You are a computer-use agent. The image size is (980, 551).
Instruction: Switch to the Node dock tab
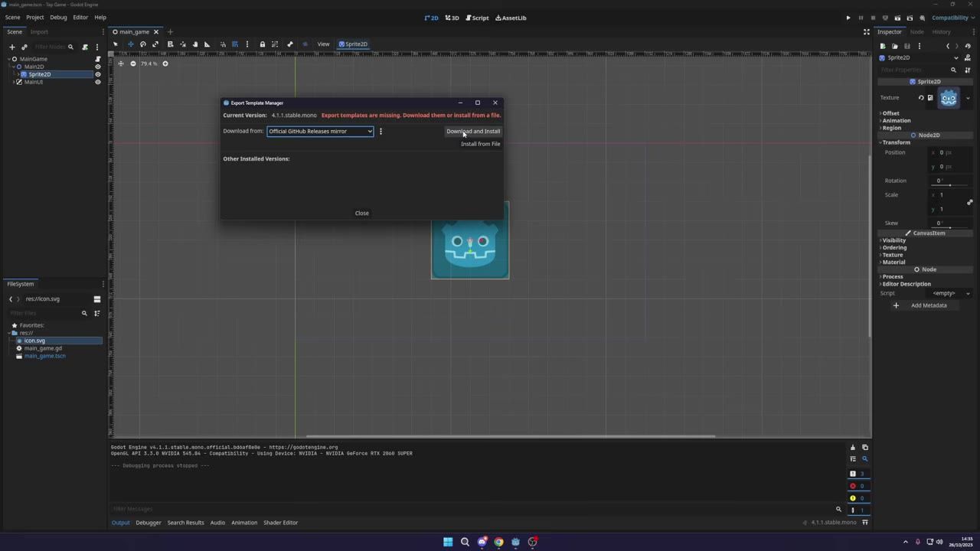916,31
